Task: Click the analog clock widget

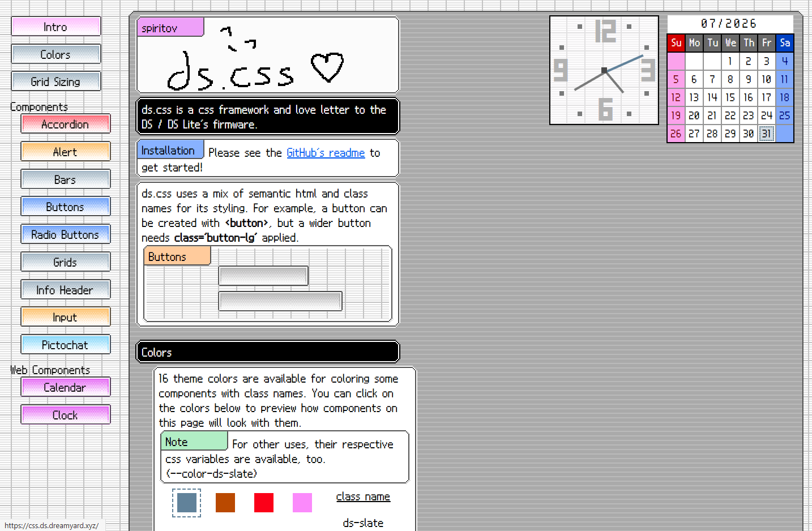Action: [604, 70]
